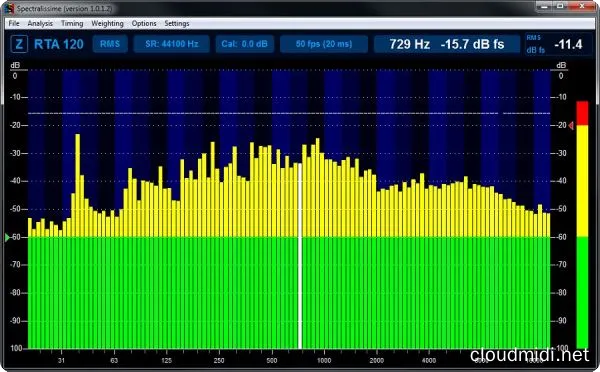The image size is (600, 372).
Task: Click the vertical RMS level meter
Action: [582, 225]
